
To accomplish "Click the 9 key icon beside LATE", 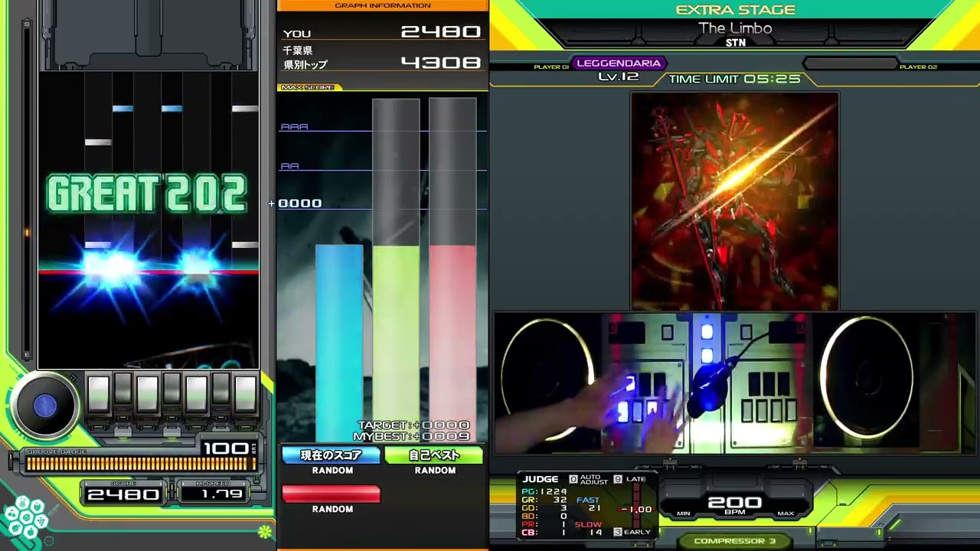I will coord(618,479).
